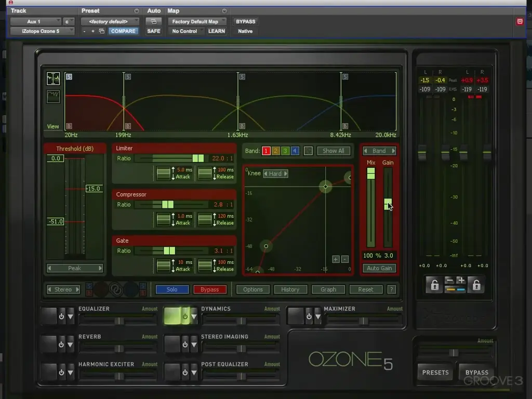Click the plus zoom button in knee graph
532x399 pixels.
(x=336, y=259)
